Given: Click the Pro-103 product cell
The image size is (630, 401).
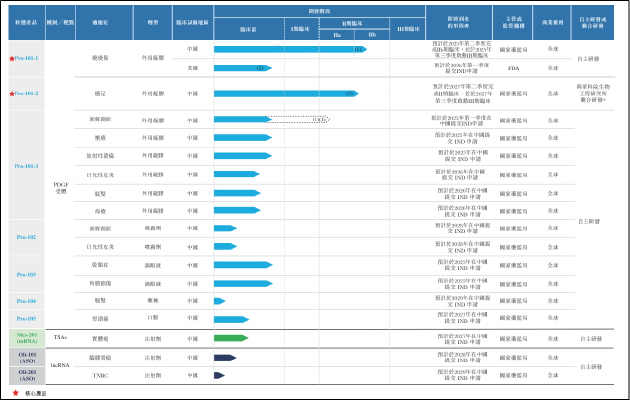Looking at the screenshot, I should point(26,274).
